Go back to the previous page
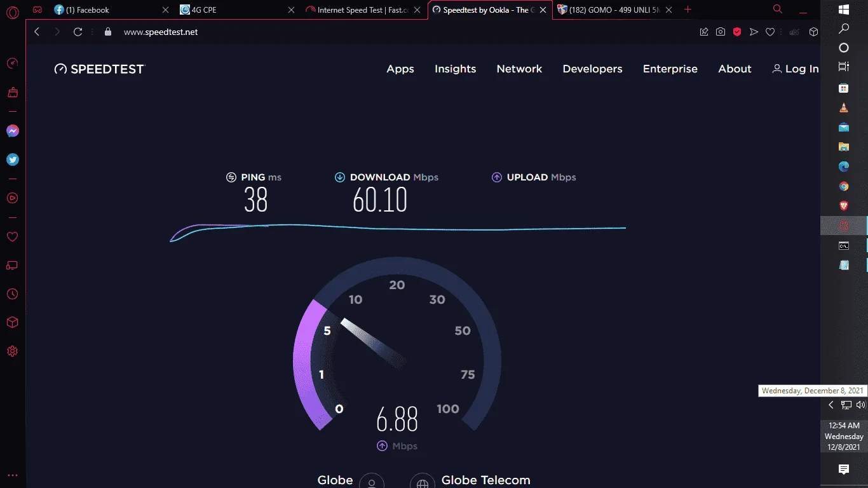The image size is (868, 488). 37,32
